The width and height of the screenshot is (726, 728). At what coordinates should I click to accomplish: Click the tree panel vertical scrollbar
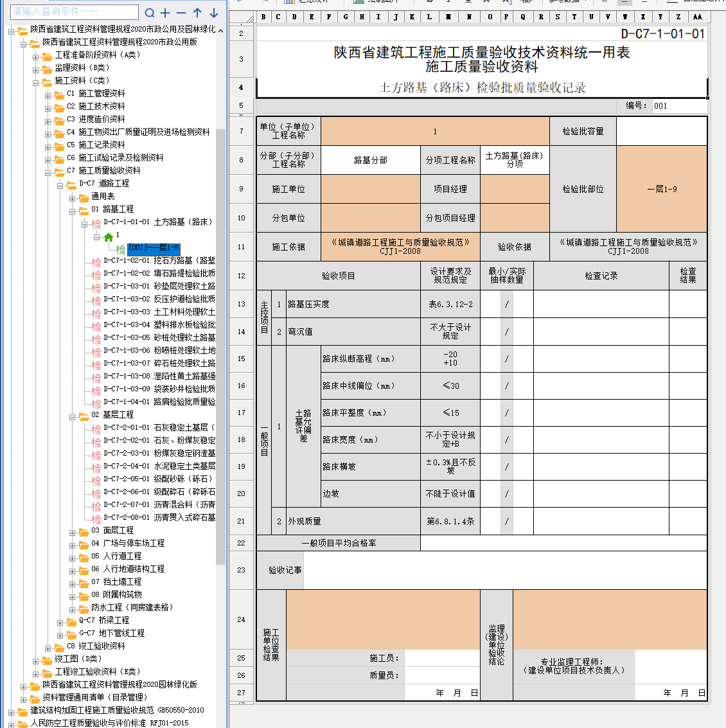(x=221, y=346)
